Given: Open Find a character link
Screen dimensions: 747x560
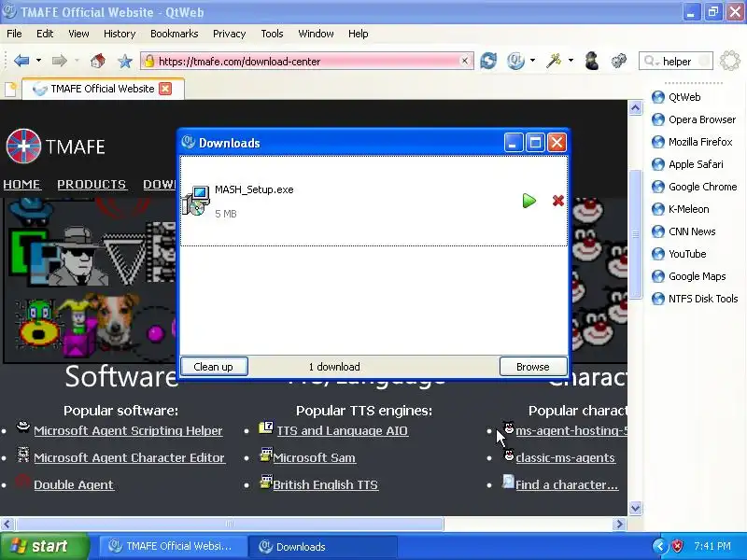Looking at the screenshot, I should coord(567,484).
